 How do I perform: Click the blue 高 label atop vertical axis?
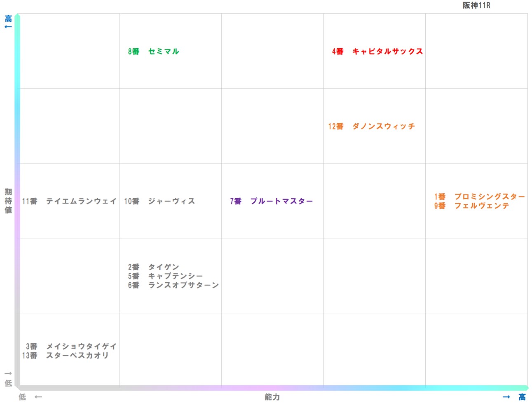tap(8, 19)
